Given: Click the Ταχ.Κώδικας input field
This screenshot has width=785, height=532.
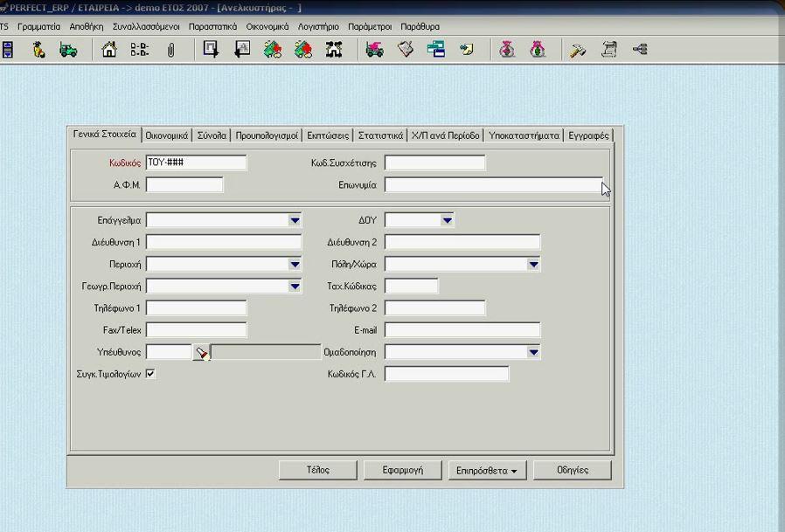Looking at the screenshot, I should pos(411,287).
